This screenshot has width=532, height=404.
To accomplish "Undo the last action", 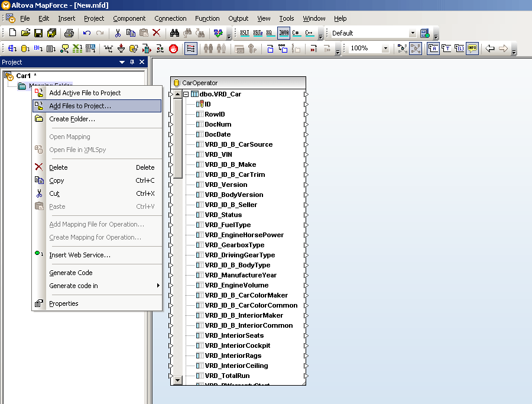I will (x=87, y=33).
